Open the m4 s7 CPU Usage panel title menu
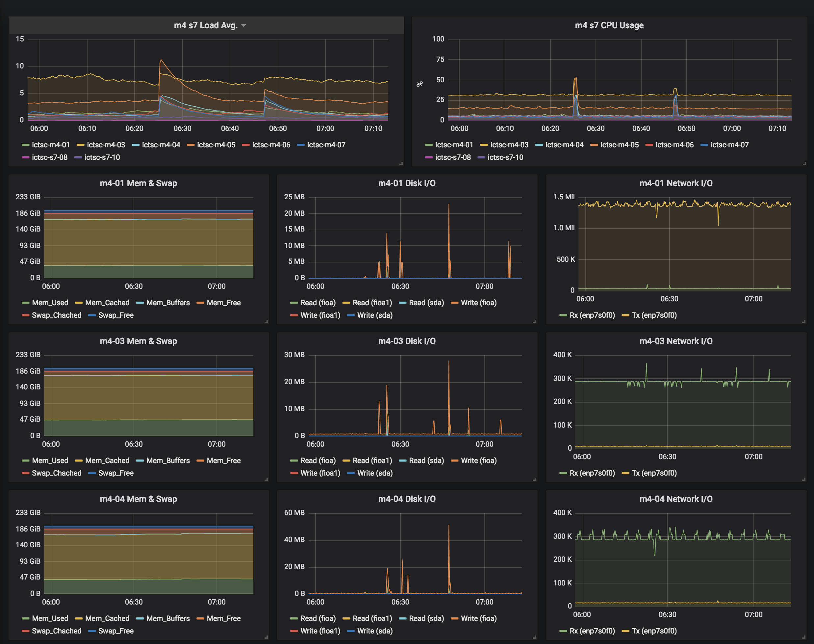 [x=609, y=26]
